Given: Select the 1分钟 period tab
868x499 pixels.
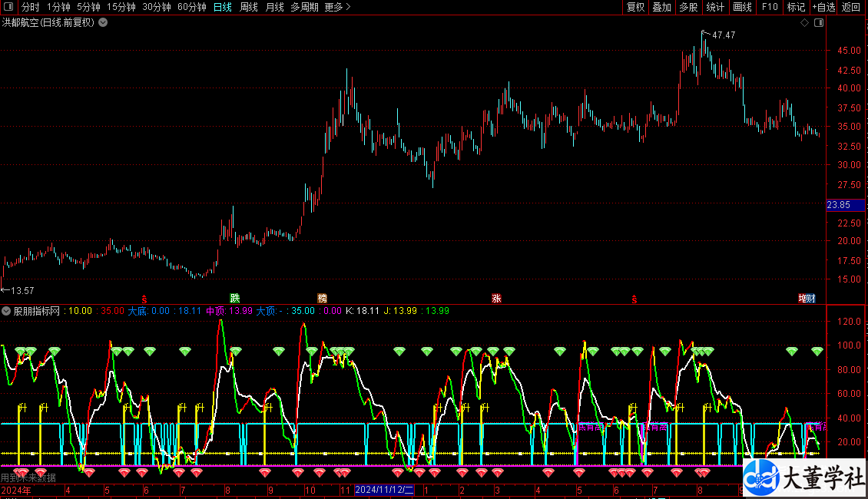Looking at the screenshot, I should click(58, 7).
